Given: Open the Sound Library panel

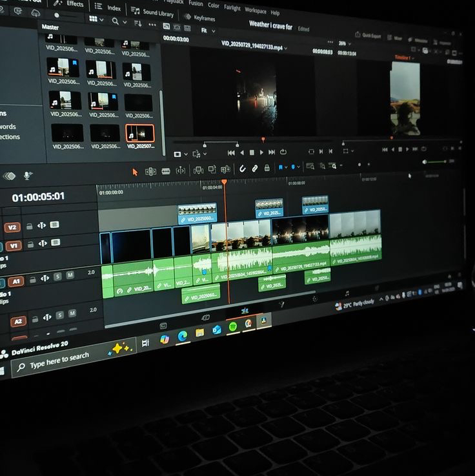Looking at the screenshot, I should [154, 12].
